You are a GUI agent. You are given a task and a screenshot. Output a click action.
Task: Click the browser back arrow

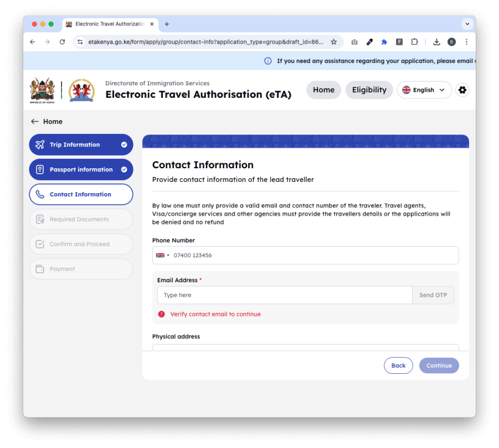tap(32, 42)
